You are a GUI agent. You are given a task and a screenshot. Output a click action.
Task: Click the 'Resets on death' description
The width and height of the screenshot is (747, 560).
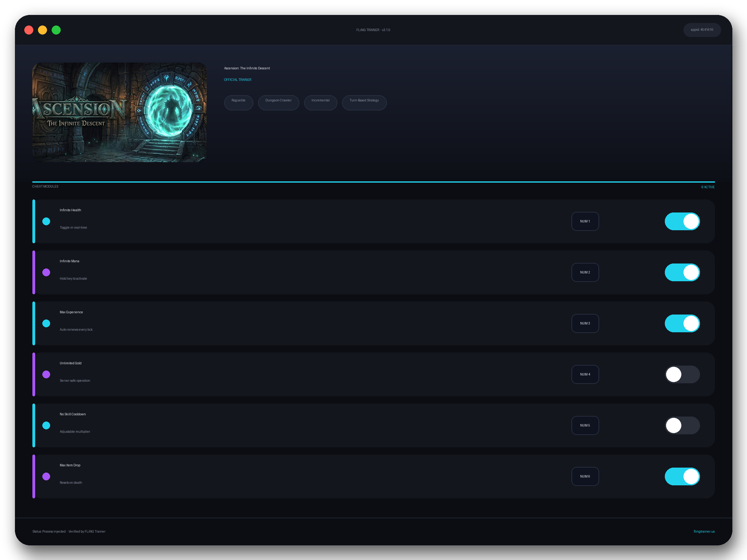pos(71,483)
